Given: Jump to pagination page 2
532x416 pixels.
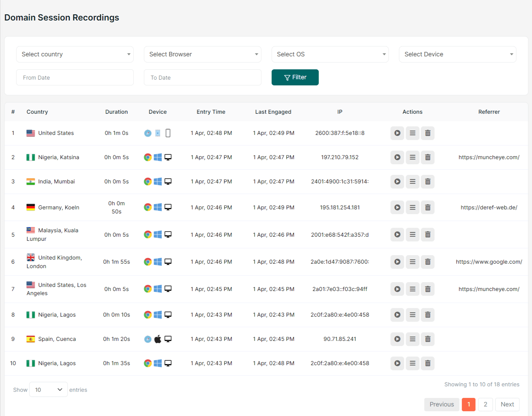Looking at the screenshot, I should click(x=485, y=404).
